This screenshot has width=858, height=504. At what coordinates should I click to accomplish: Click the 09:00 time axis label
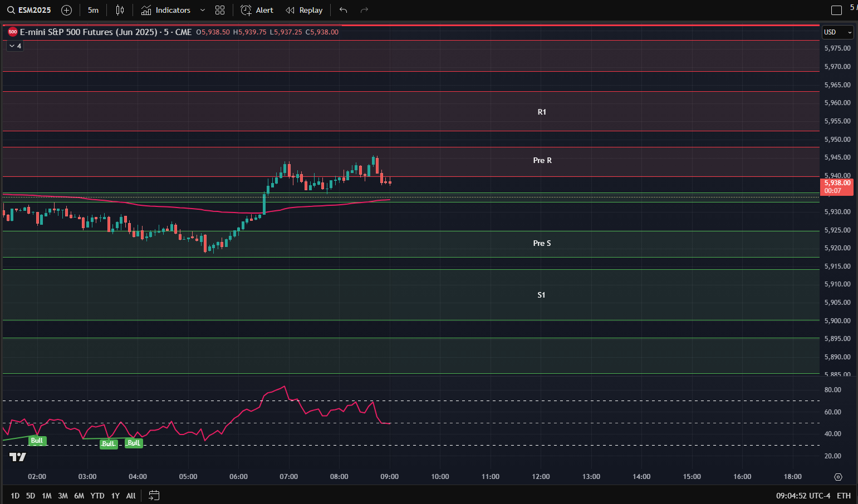[390, 477]
